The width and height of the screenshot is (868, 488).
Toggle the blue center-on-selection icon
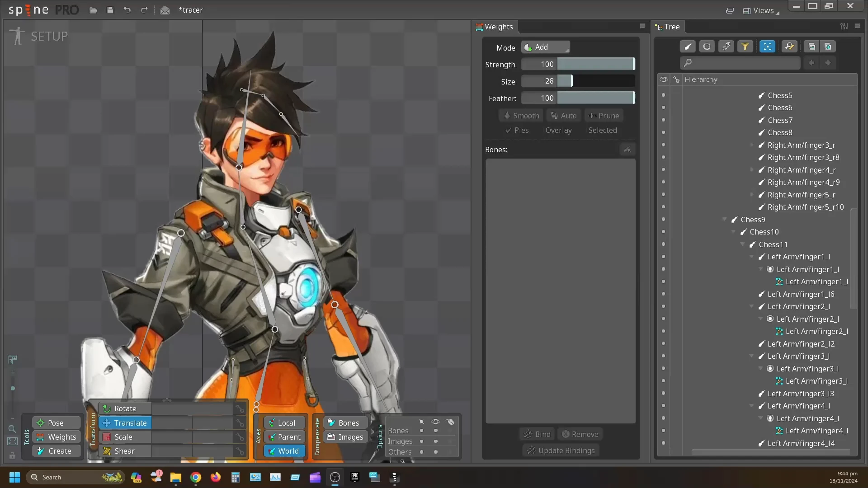click(x=767, y=47)
